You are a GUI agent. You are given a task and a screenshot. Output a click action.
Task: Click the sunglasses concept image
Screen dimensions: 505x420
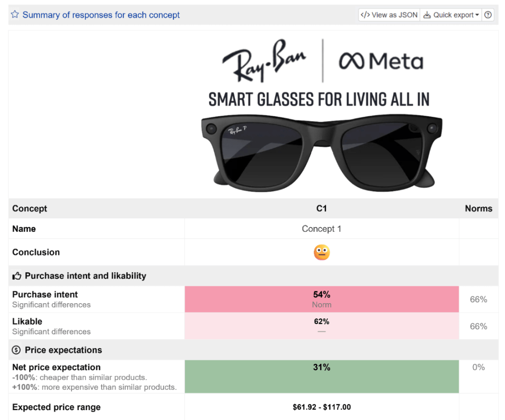[322, 150]
